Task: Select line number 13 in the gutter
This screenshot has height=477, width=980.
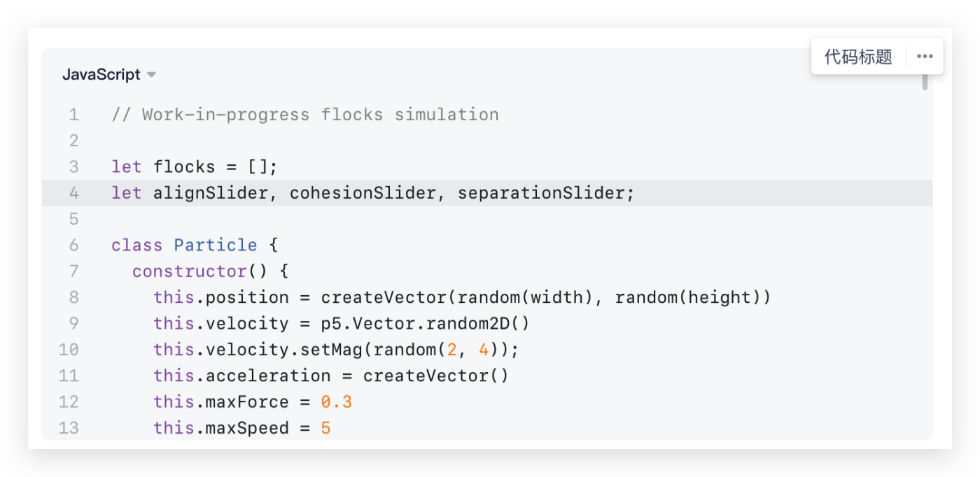Action: (69, 428)
